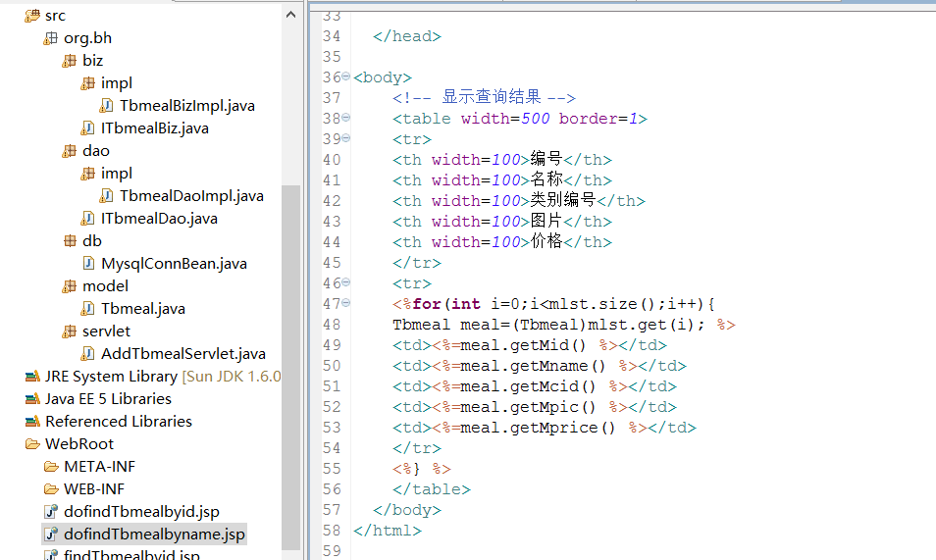Click the 显示查询结果 comment on line 37
Screen dimensions: 936x560
point(492,97)
